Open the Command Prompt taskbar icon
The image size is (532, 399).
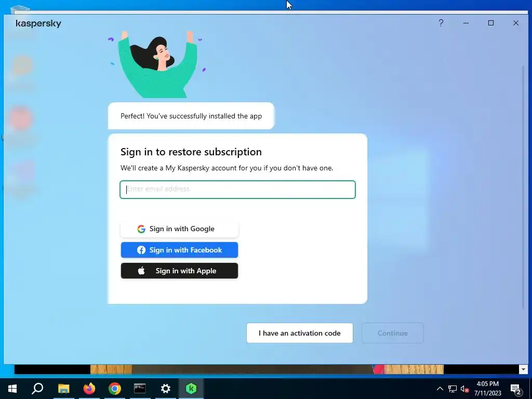click(x=140, y=389)
